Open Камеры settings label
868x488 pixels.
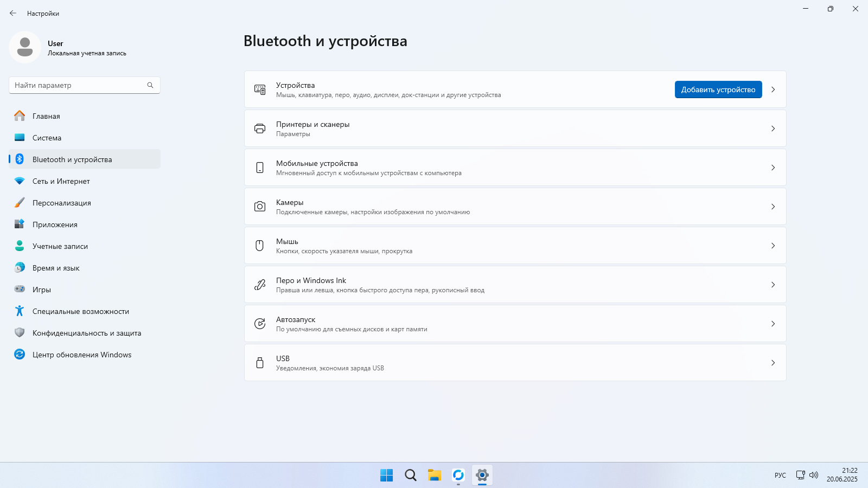(x=290, y=202)
